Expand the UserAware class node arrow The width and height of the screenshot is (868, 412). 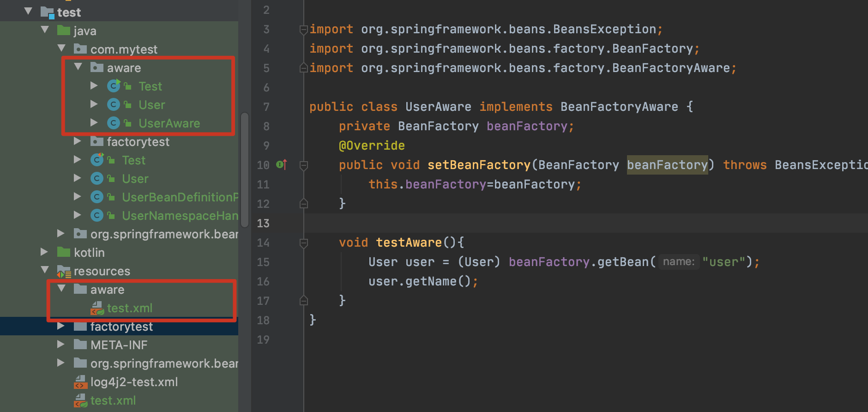(x=94, y=122)
